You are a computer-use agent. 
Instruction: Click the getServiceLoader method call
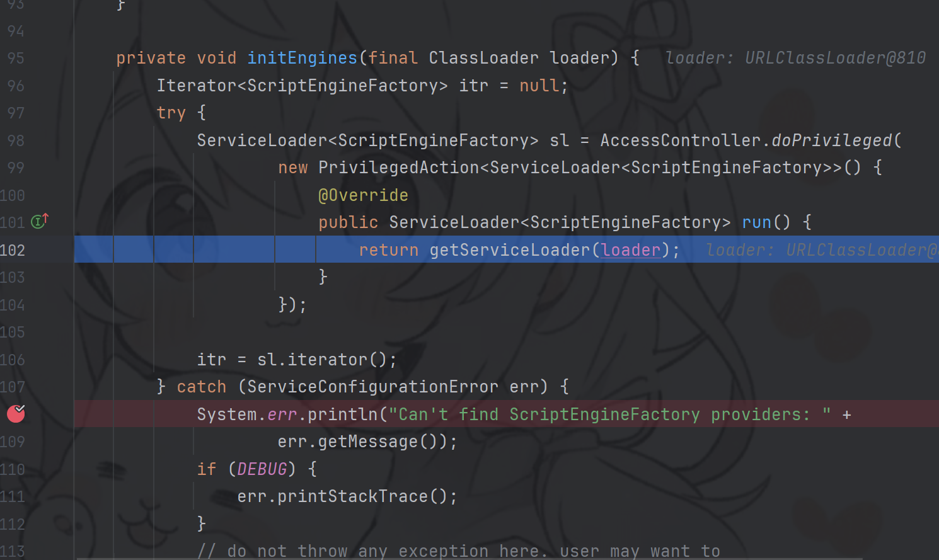point(509,250)
